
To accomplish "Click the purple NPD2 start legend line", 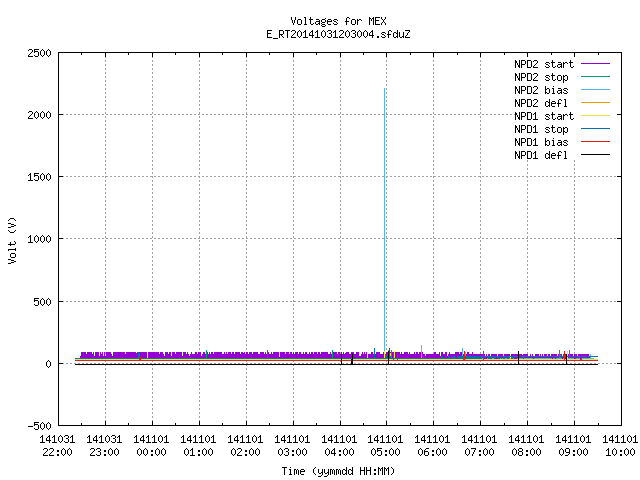I will 595,64.
